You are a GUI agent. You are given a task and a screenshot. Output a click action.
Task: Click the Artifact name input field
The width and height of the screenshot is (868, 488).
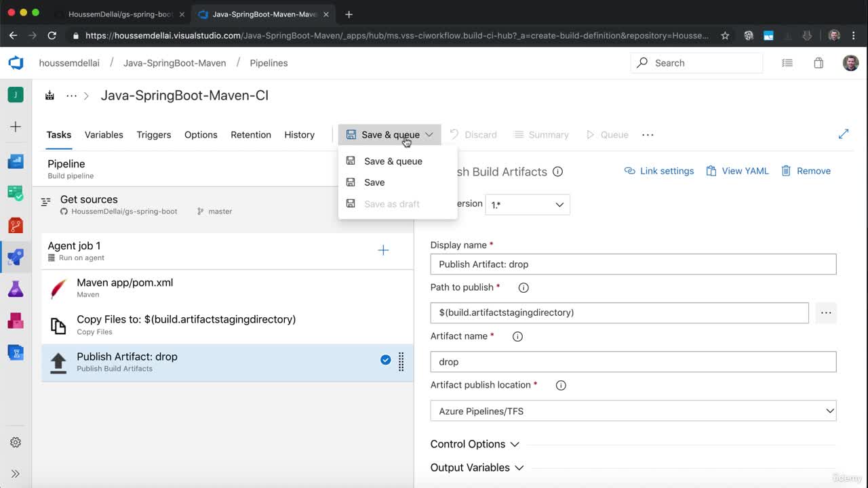tap(633, 362)
